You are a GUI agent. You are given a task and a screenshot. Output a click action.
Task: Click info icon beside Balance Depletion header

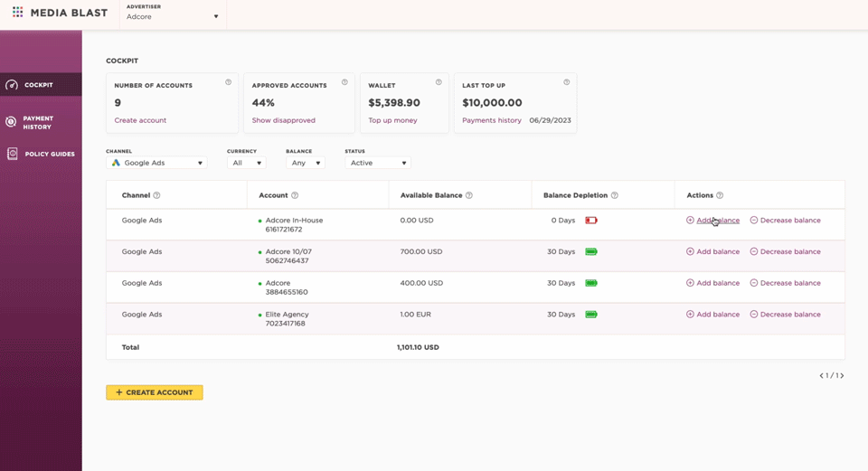(x=615, y=195)
